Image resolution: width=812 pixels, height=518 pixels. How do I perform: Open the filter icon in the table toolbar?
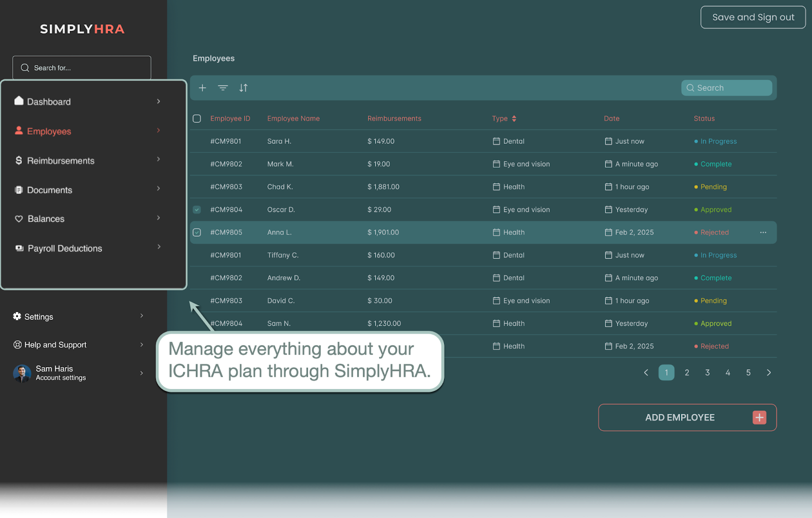[x=223, y=88]
